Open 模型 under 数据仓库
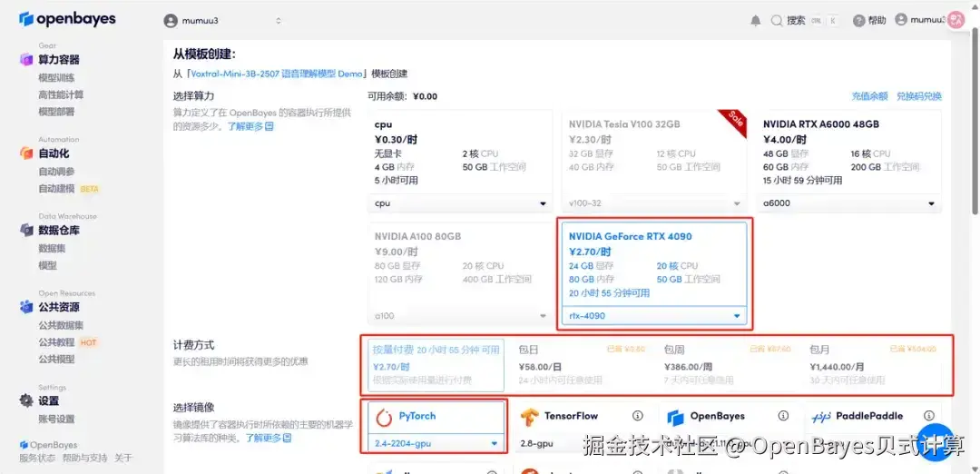 47,265
